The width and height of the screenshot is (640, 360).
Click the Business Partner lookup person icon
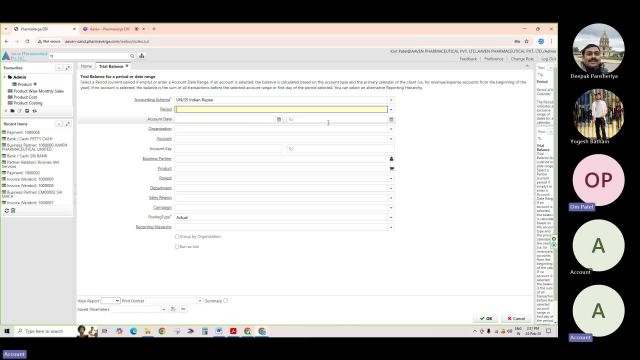coord(391,159)
